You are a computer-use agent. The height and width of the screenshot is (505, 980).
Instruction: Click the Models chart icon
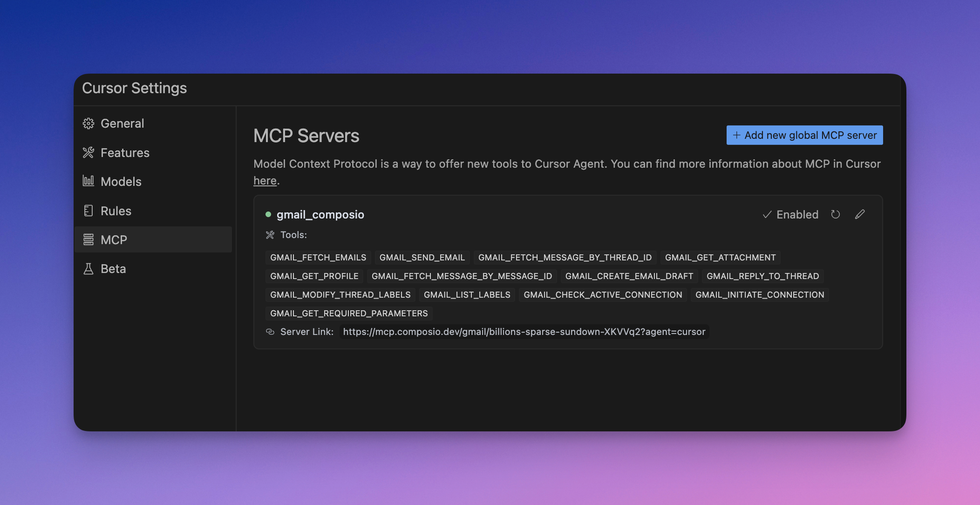[x=88, y=181]
